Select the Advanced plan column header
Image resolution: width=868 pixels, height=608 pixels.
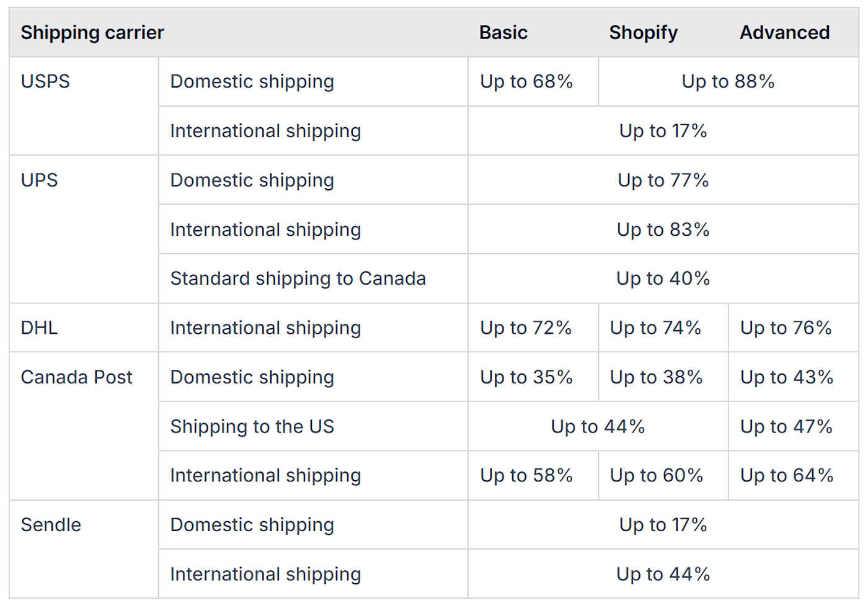pyautogui.click(x=784, y=32)
